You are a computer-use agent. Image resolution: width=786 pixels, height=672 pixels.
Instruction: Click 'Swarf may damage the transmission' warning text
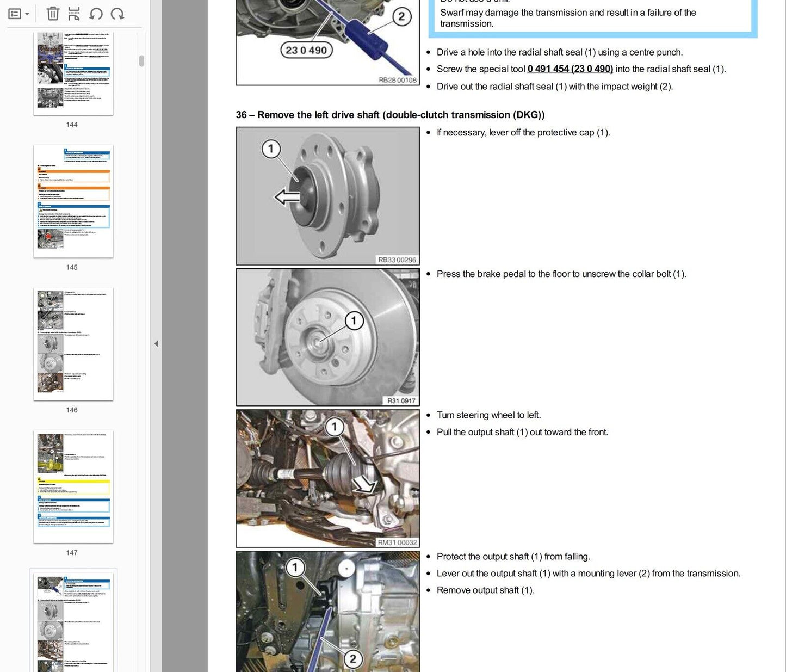click(x=568, y=18)
